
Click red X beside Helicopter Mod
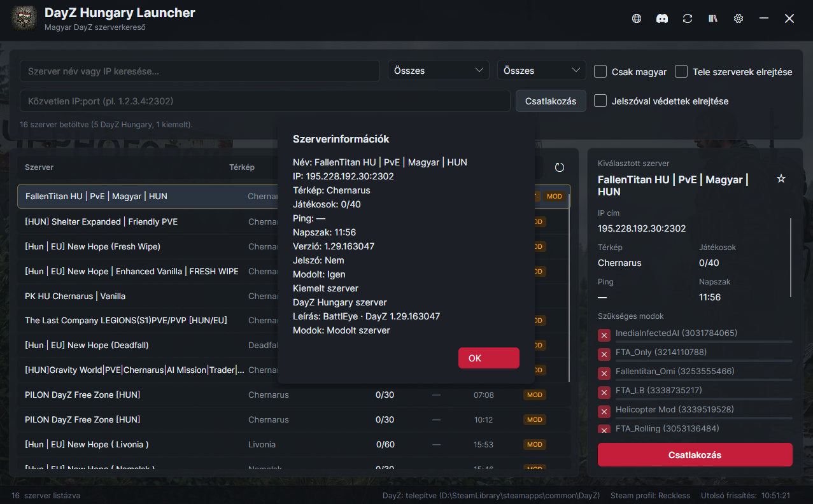coord(604,412)
